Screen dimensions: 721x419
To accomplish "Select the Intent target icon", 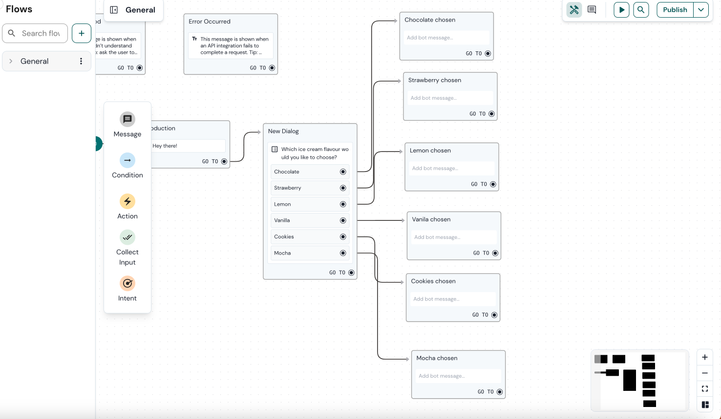I will pos(127,283).
